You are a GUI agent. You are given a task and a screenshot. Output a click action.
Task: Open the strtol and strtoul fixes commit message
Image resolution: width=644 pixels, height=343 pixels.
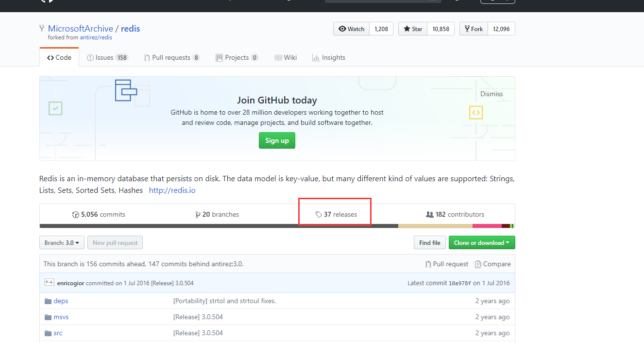click(224, 301)
